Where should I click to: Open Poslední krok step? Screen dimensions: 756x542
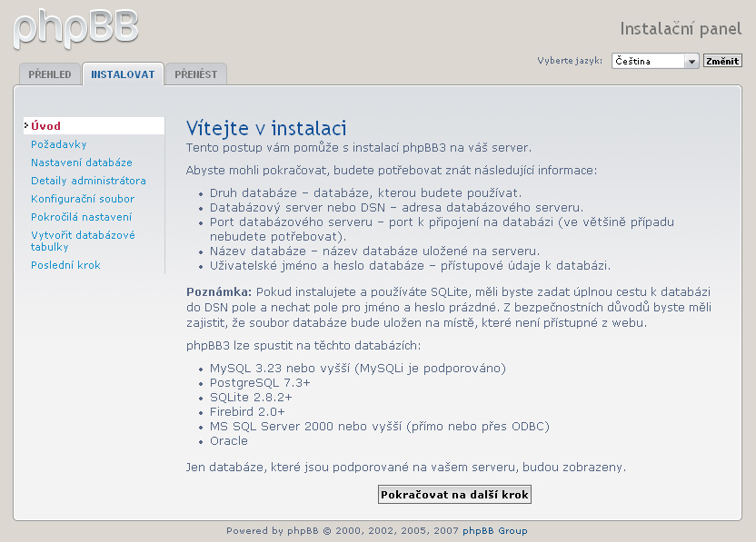click(x=65, y=265)
